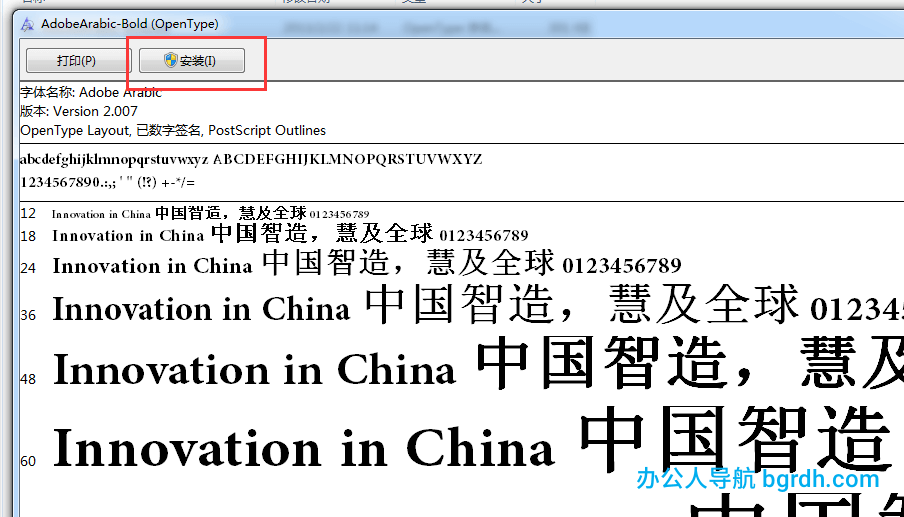
Task: Select the 字体名称: Adobe Arabic line
Action: point(91,92)
